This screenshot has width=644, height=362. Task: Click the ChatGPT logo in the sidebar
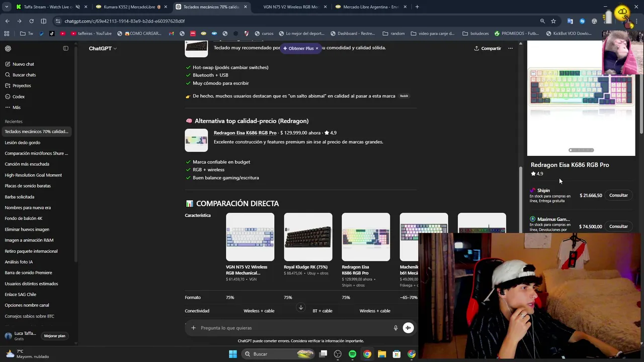coord(8,48)
